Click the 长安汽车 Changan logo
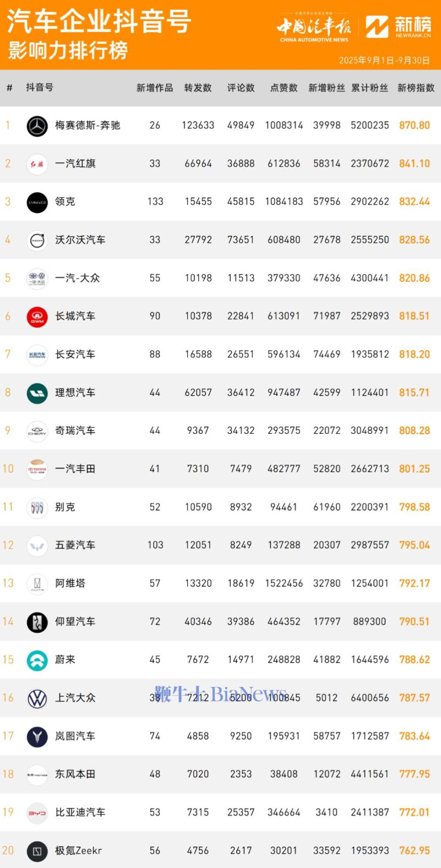This screenshot has height=868, width=441. [x=37, y=355]
